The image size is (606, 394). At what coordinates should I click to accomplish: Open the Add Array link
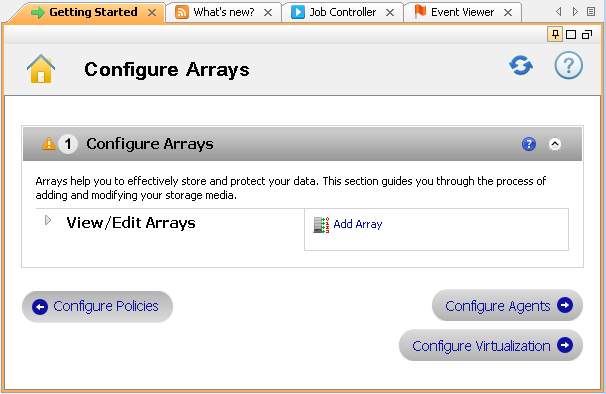click(x=357, y=224)
